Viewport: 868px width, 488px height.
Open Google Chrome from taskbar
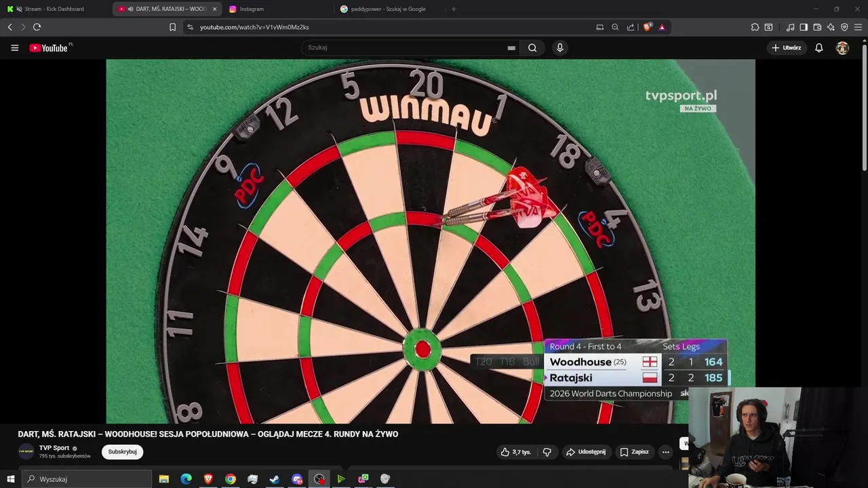(x=231, y=479)
